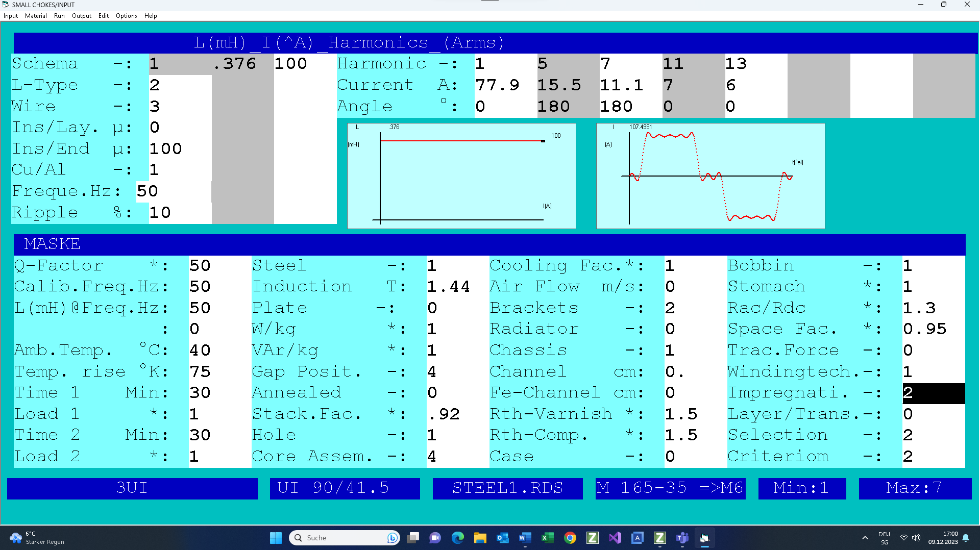Open Outlook from the taskbar
Image resolution: width=980 pixels, height=550 pixels.
point(502,538)
